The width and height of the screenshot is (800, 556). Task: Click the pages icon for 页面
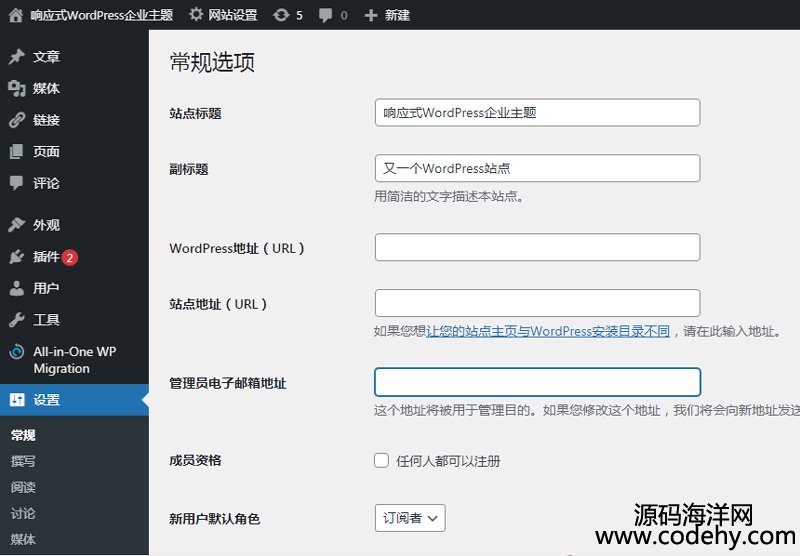point(17,151)
